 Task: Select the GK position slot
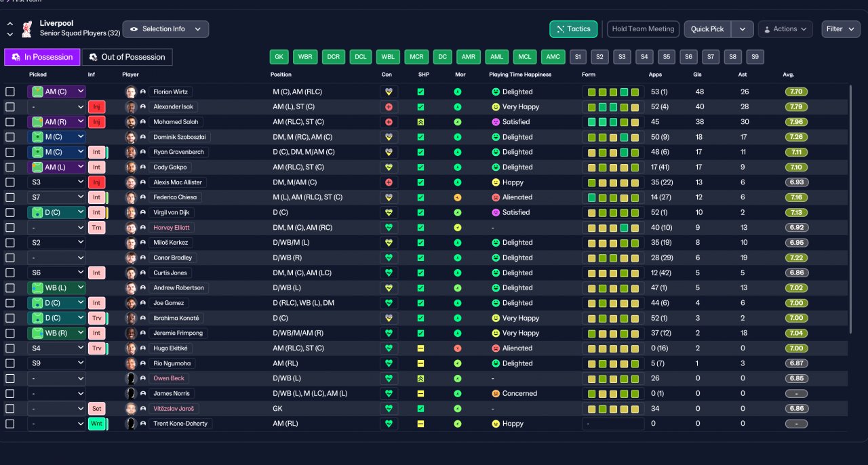[x=279, y=57]
